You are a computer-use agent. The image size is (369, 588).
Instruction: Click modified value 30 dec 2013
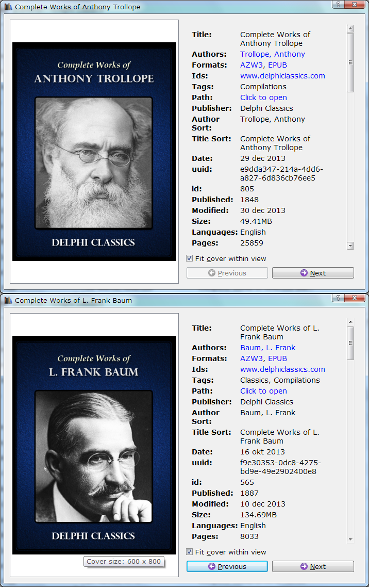[263, 210]
